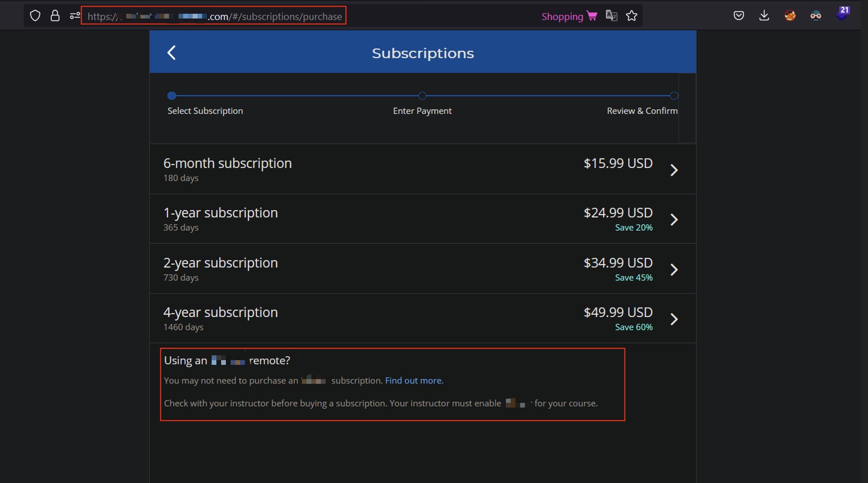Open the "Find out more" link
Image resolution: width=868 pixels, height=483 pixels.
pos(413,381)
